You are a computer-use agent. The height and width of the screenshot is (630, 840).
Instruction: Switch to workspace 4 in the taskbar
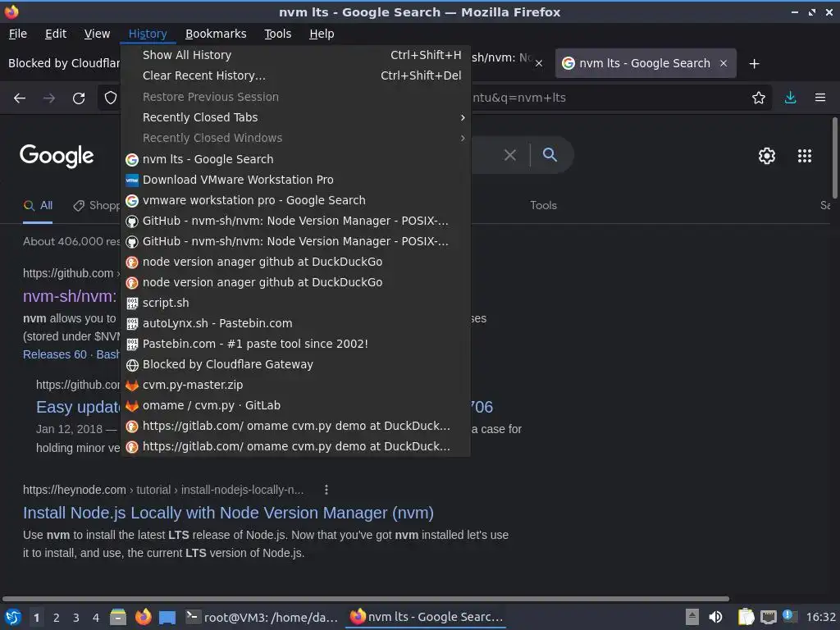[x=96, y=618]
